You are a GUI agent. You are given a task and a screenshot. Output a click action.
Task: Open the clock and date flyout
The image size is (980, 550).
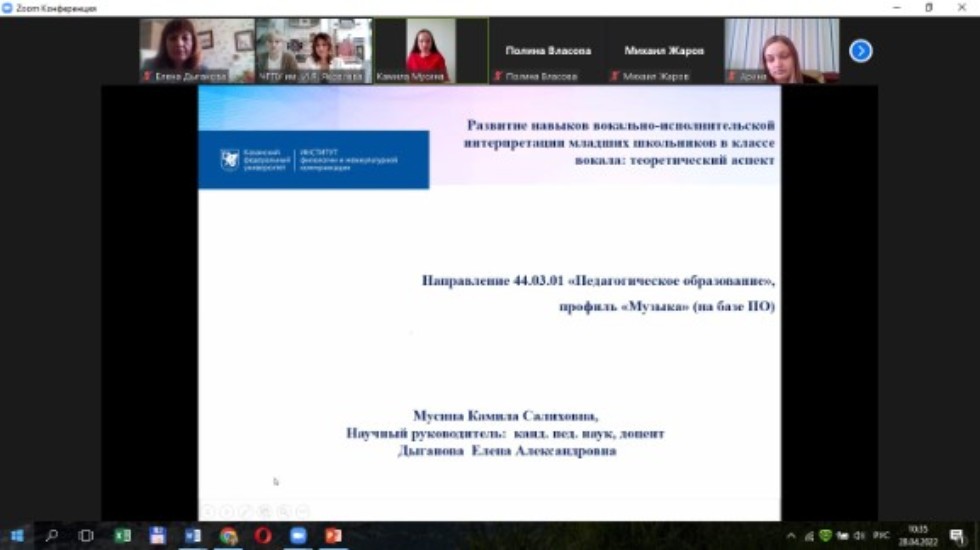click(918, 536)
